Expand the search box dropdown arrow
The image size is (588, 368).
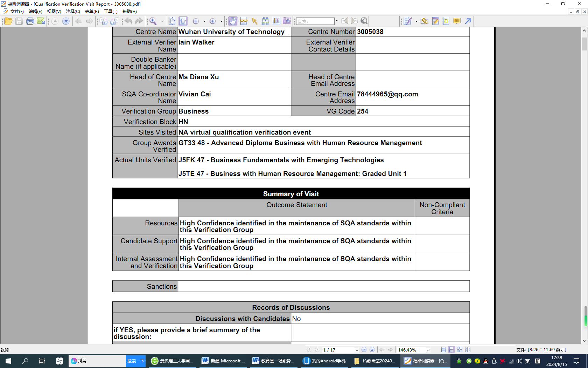pyautogui.click(x=337, y=21)
